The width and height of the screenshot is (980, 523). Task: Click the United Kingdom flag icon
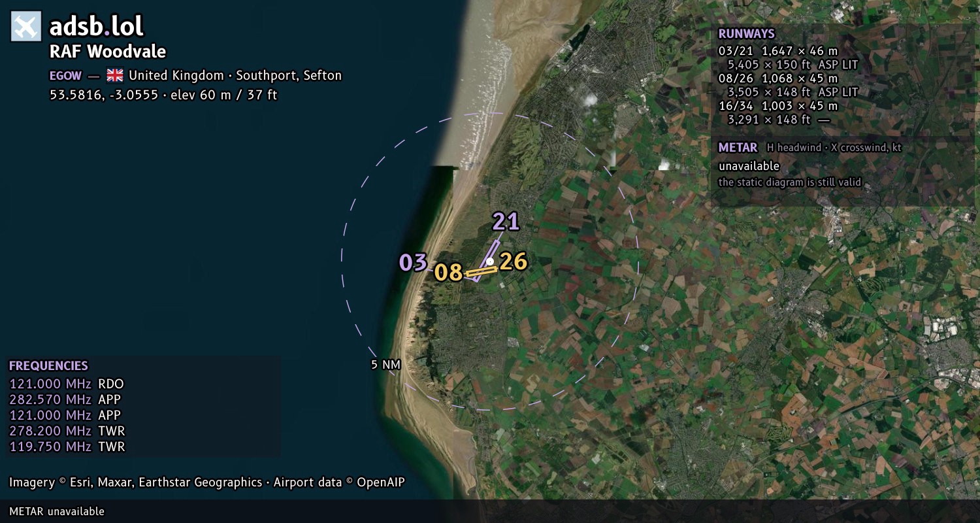coord(115,75)
